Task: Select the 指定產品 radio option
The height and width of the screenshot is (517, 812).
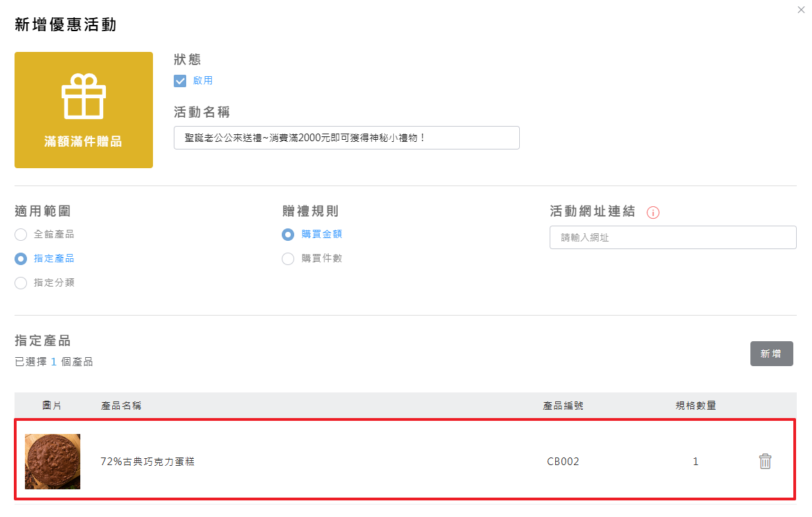Action: coord(21,259)
